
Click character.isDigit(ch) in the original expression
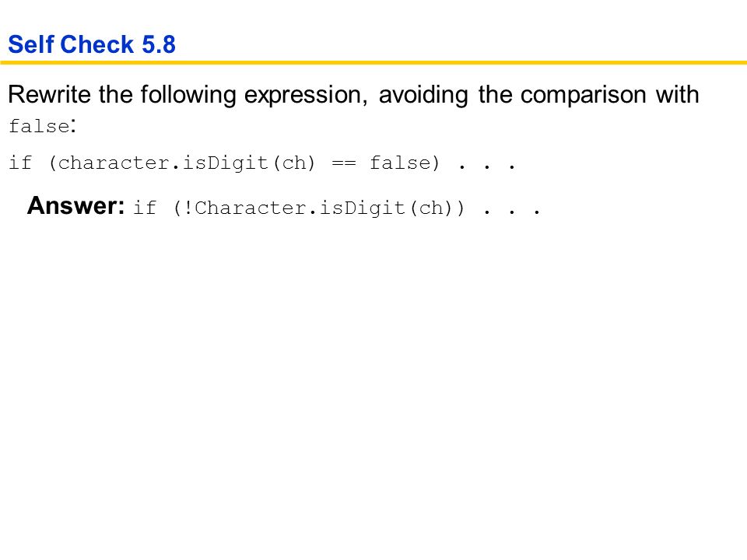coord(186,163)
